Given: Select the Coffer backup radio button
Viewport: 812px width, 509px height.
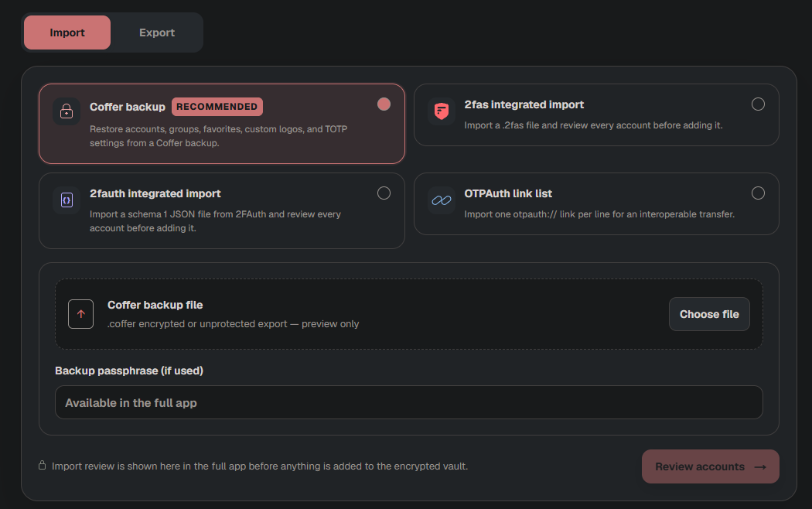Looking at the screenshot, I should click(384, 104).
